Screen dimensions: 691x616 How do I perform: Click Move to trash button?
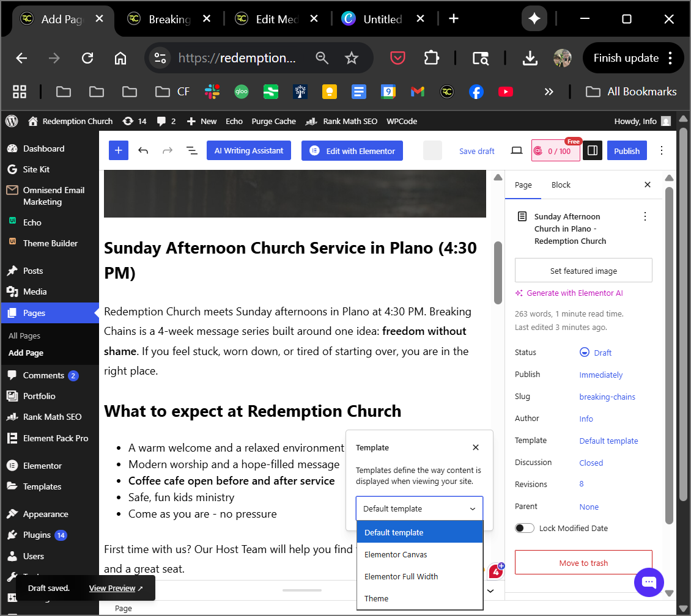click(x=583, y=563)
